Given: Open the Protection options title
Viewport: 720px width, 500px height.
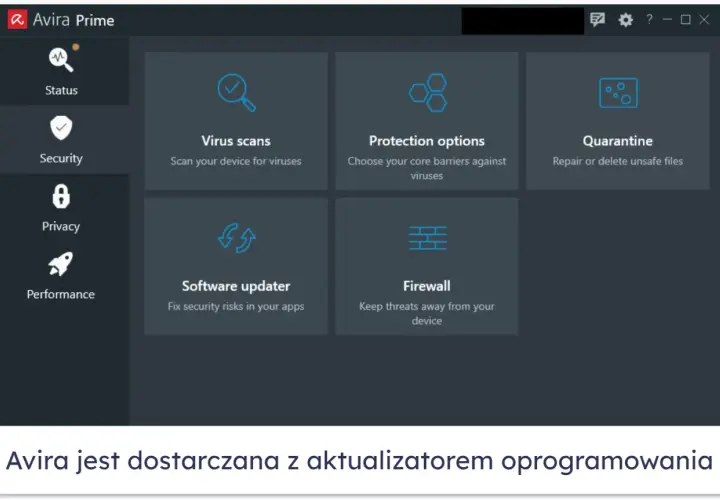Looking at the screenshot, I should tap(427, 141).
